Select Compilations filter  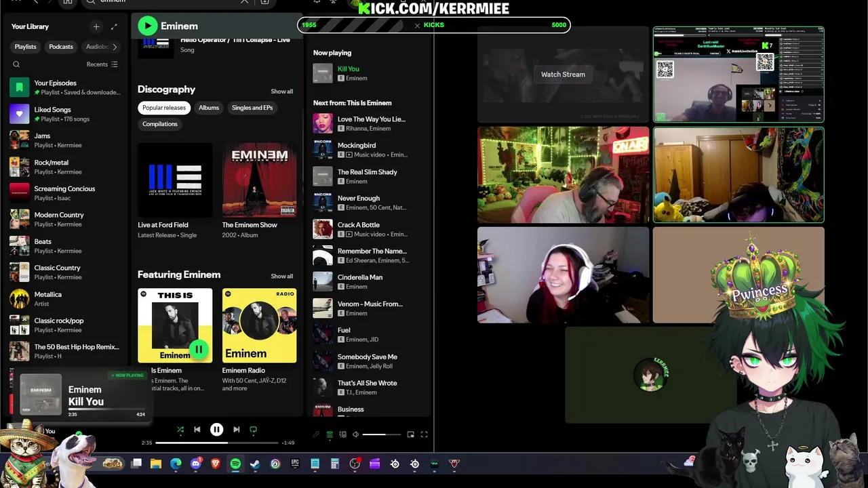160,124
